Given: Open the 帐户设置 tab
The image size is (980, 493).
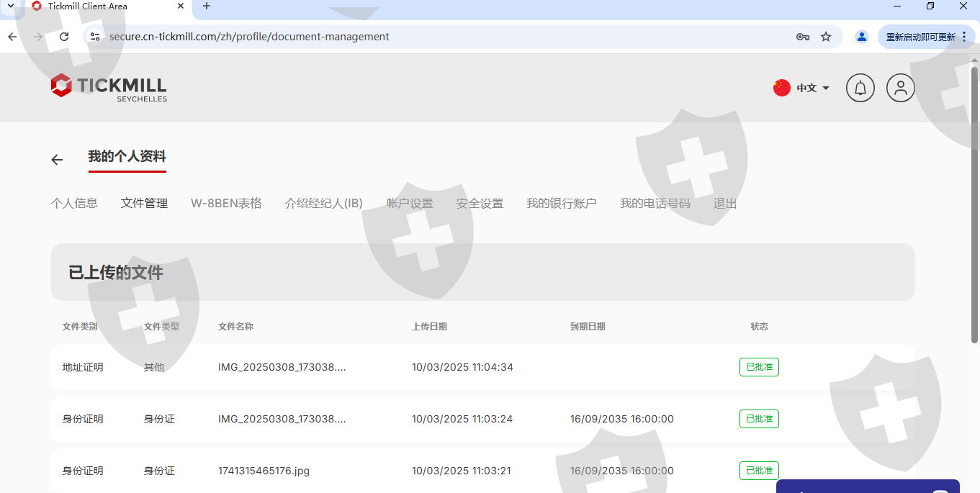Looking at the screenshot, I should point(410,204).
